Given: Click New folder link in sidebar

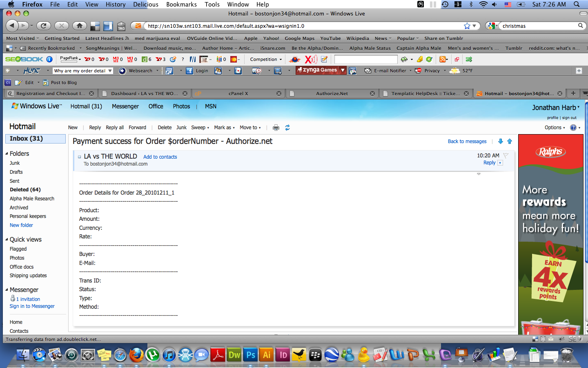Looking at the screenshot, I should coord(21,225).
